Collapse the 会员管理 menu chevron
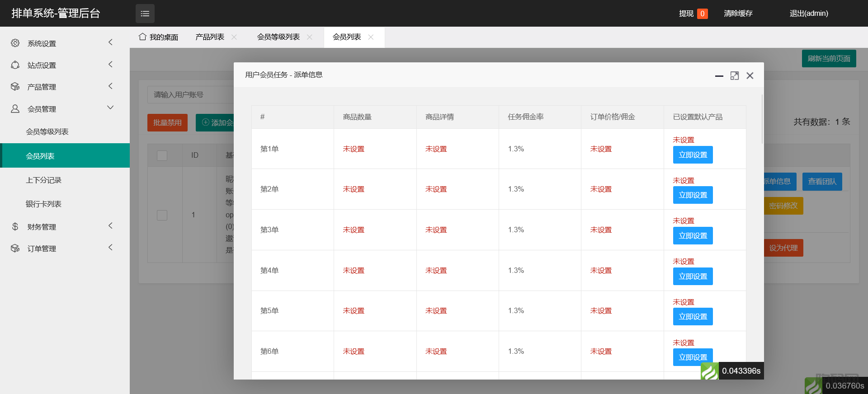The height and width of the screenshot is (394, 868). pos(110,108)
